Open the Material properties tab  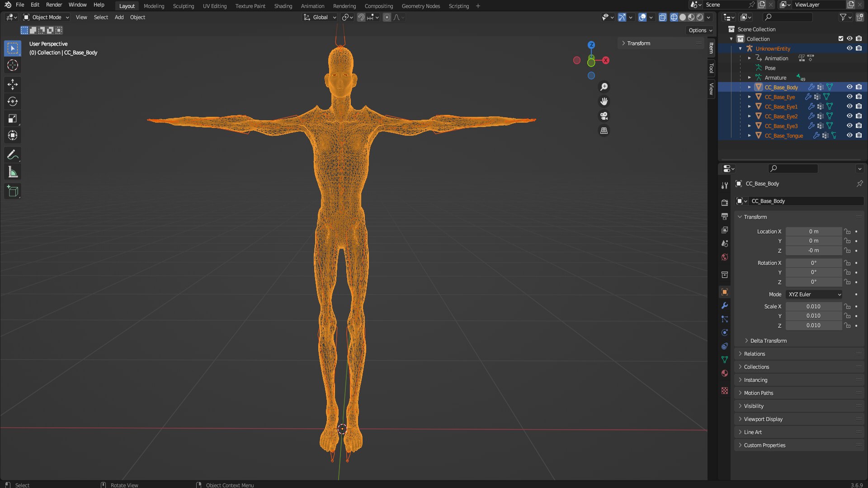click(x=725, y=373)
